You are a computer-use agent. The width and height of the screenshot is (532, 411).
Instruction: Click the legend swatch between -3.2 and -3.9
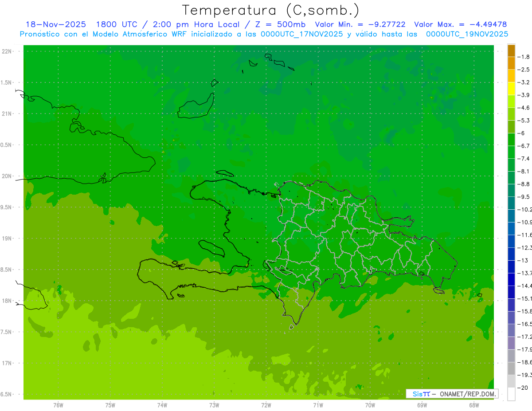[511, 89]
